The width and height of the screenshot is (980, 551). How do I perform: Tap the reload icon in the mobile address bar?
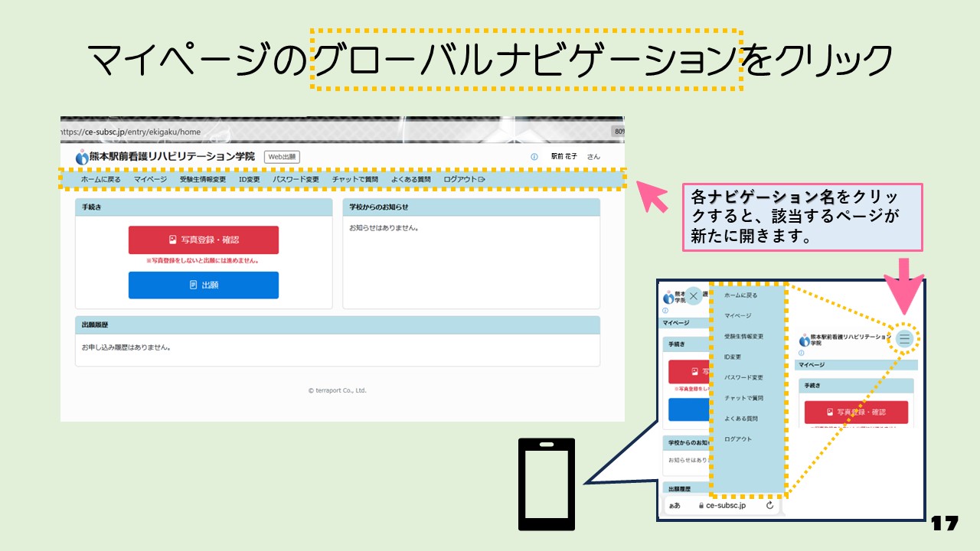pyautogui.click(x=769, y=505)
